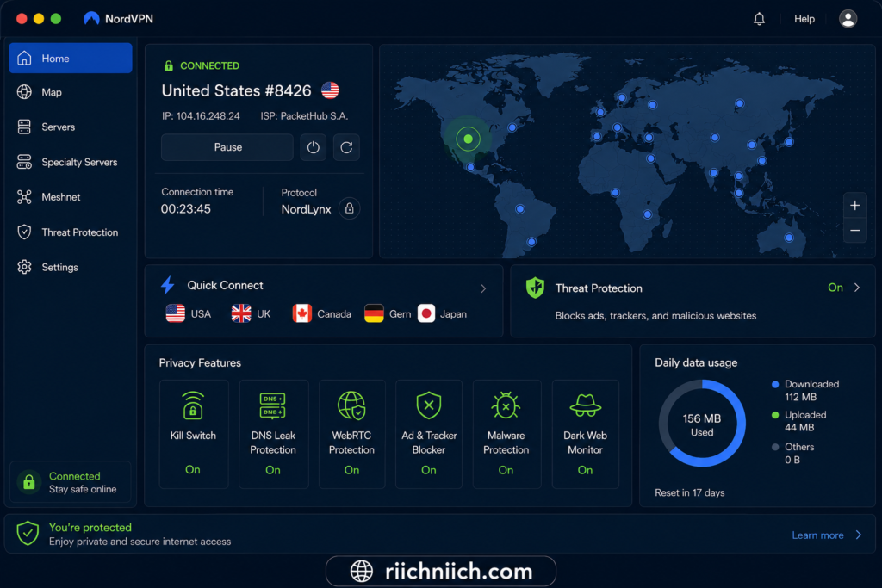882x588 pixels.
Task: Click the IP: 104.16.248.24 text
Action: pos(201,116)
